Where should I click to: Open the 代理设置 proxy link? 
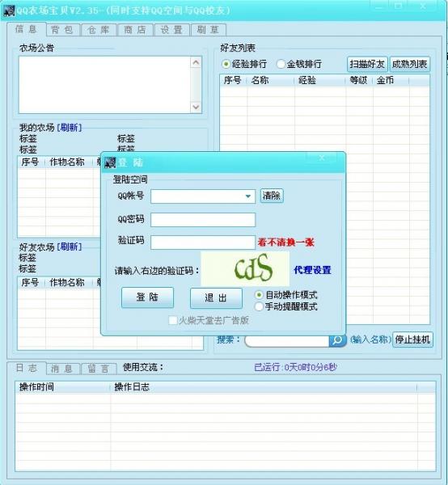pyautogui.click(x=312, y=270)
